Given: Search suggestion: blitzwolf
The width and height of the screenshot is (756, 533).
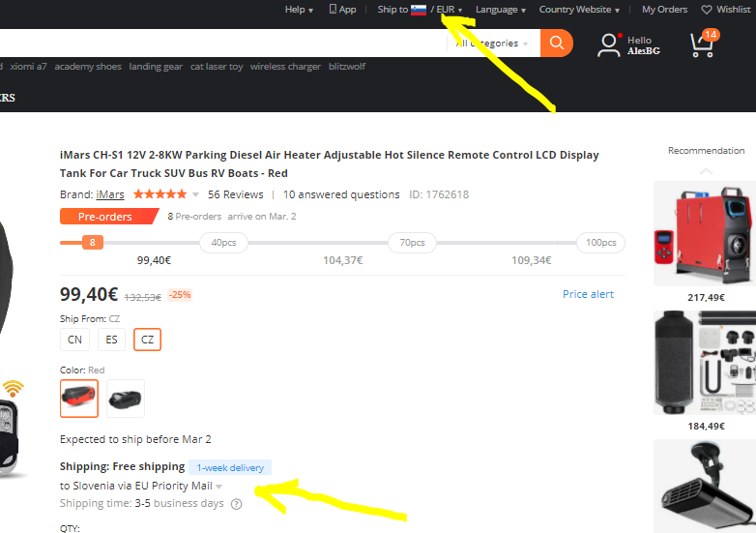Looking at the screenshot, I should coord(347,67).
